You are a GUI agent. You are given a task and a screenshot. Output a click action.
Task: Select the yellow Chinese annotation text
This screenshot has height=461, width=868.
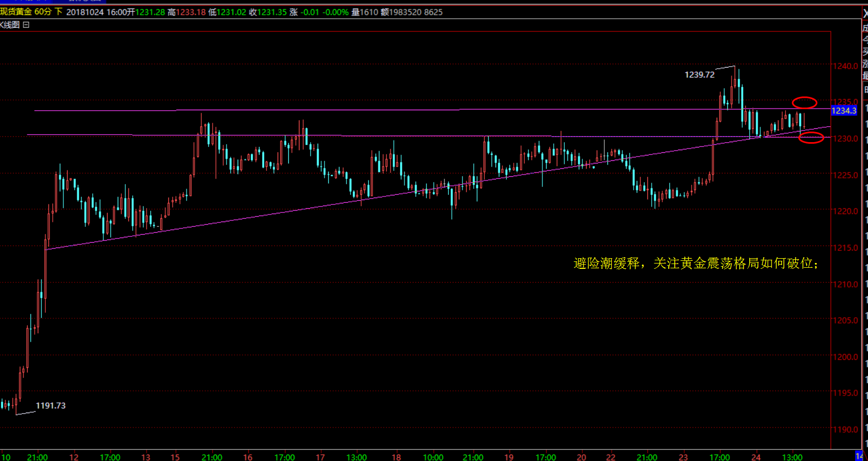coord(695,264)
